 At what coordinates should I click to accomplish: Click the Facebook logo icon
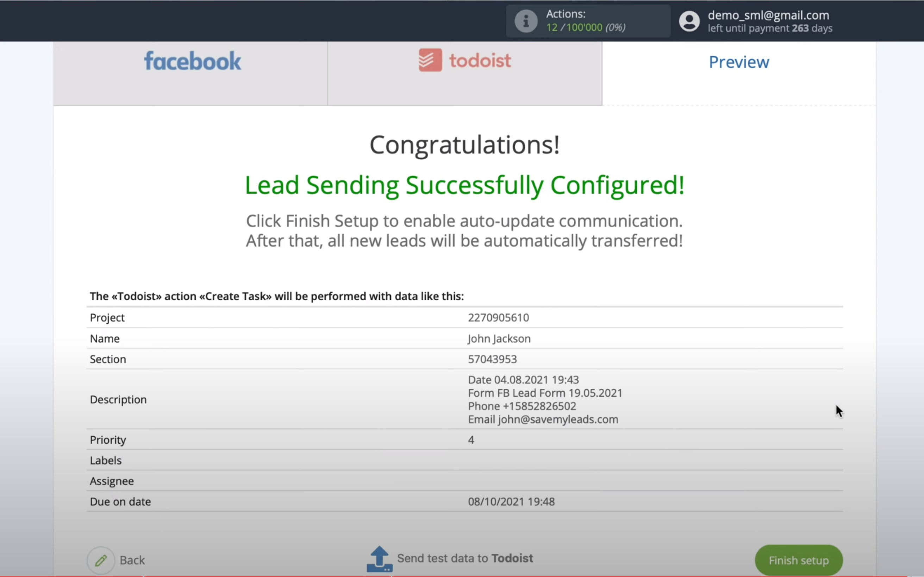tap(192, 61)
